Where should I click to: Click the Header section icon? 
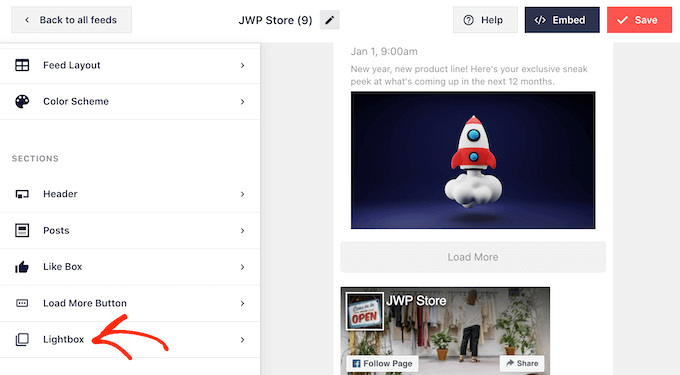click(x=22, y=194)
